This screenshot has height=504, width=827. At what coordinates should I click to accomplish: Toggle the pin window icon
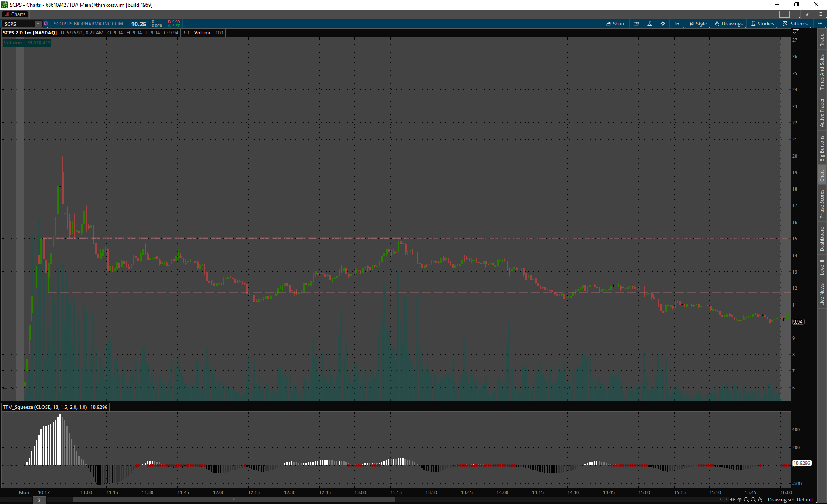(807, 14)
